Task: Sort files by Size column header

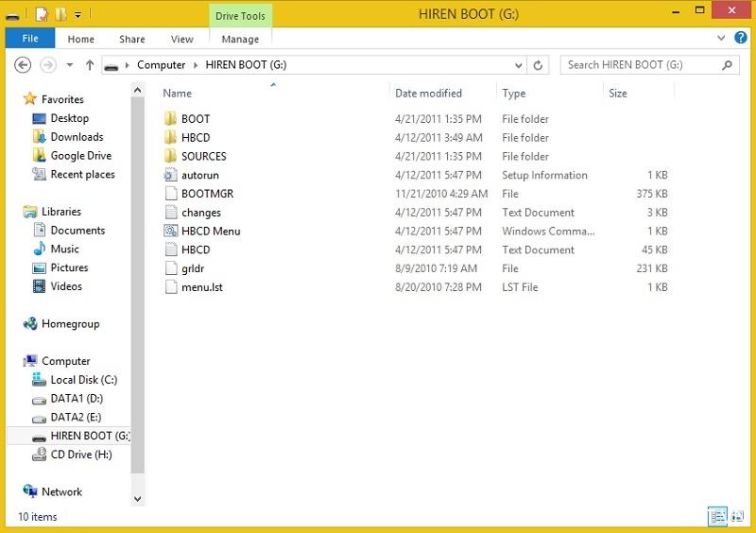Action: pyautogui.click(x=618, y=94)
